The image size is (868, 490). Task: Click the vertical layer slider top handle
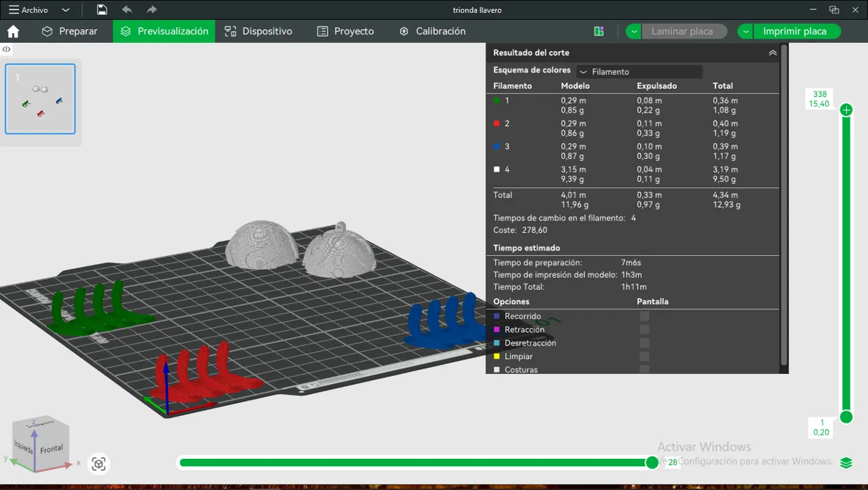point(846,110)
